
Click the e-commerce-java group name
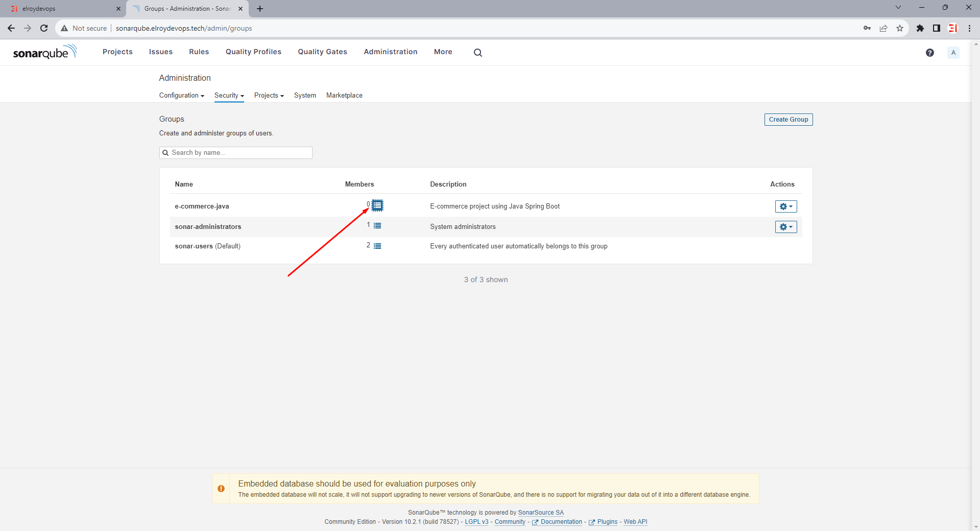tap(202, 206)
